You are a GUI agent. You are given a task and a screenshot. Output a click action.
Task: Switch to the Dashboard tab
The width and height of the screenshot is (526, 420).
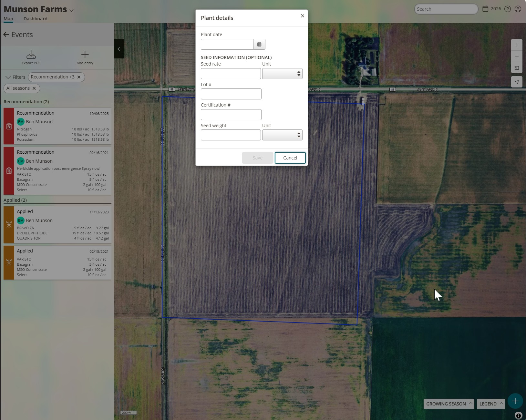coord(35,19)
